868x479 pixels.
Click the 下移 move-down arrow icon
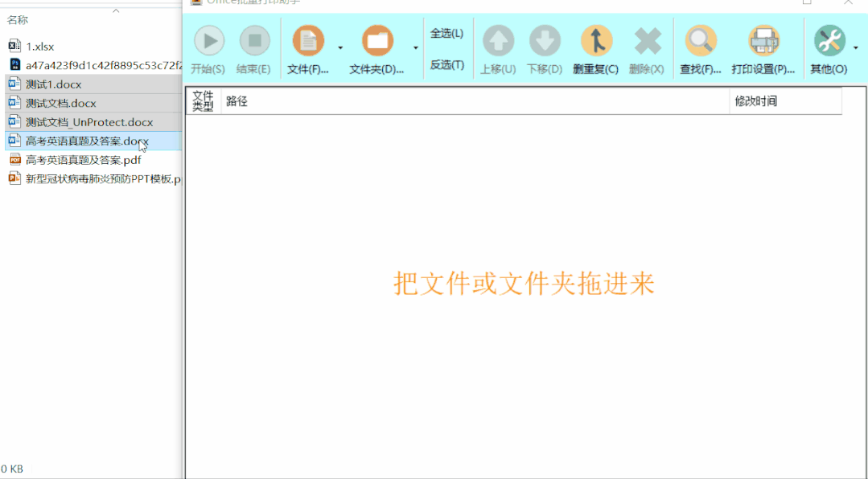tap(544, 40)
